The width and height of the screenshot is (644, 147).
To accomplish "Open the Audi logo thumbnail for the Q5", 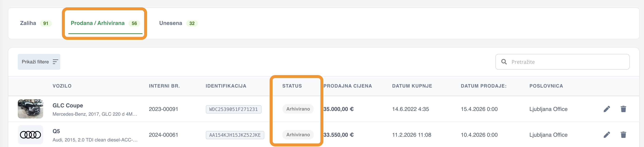I will pyautogui.click(x=30, y=135).
